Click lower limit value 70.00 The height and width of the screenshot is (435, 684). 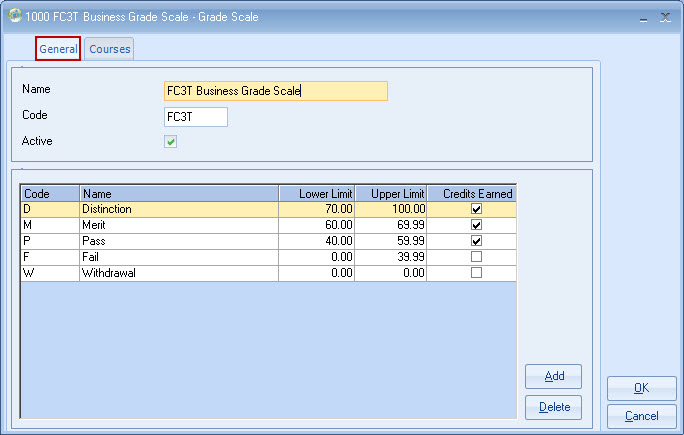(317, 209)
